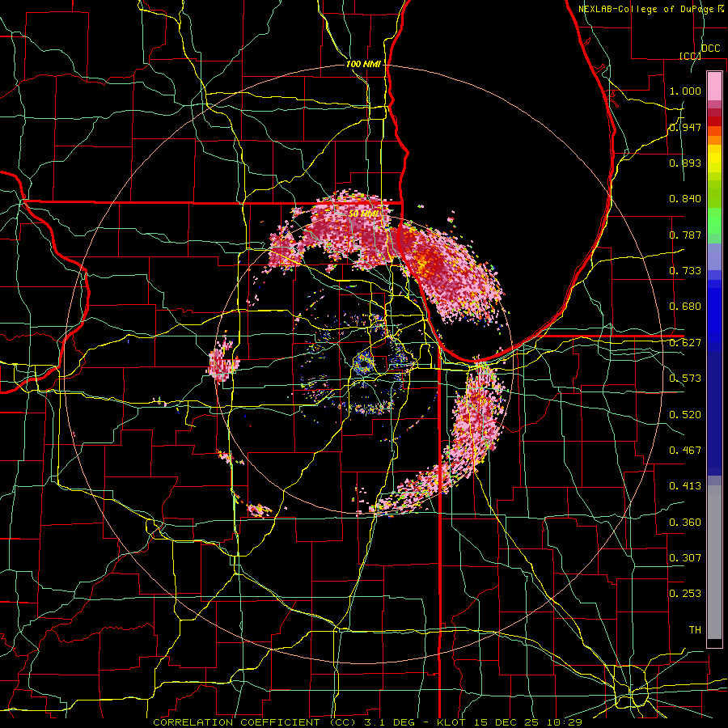Click the 0.360 scale value
This screenshot has width=728, height=728.
pyautogui.click(x=685, y=523)
